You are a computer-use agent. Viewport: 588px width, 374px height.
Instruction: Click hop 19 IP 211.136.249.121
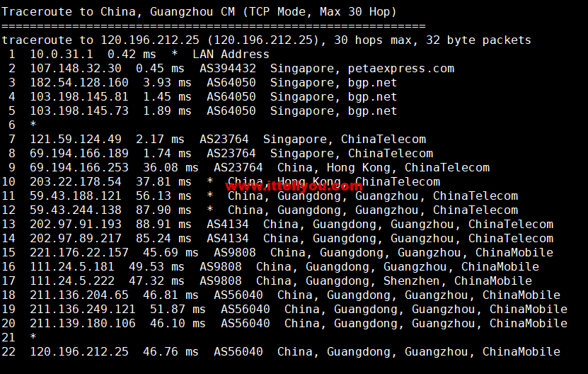tap(83, 310)
